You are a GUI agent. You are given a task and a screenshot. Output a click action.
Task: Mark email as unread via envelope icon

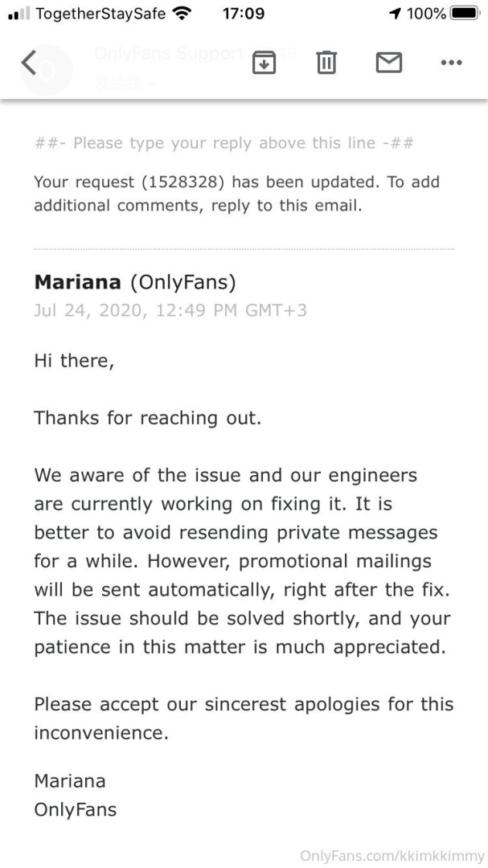(389, 62)
